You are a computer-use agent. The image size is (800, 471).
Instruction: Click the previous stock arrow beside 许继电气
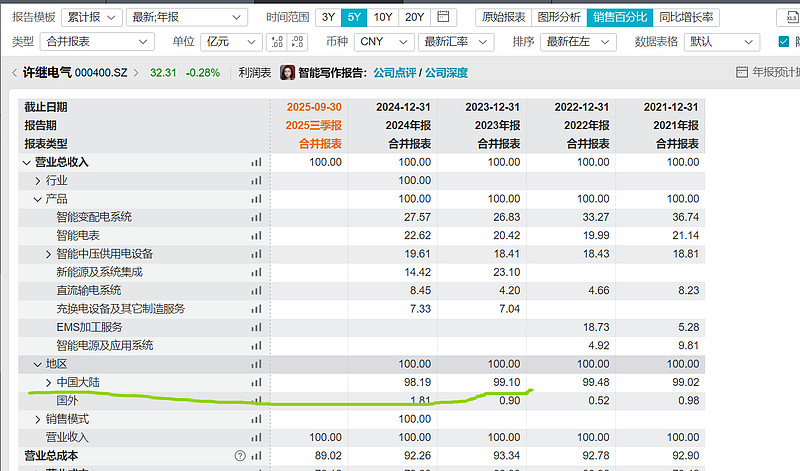point(13,73)
